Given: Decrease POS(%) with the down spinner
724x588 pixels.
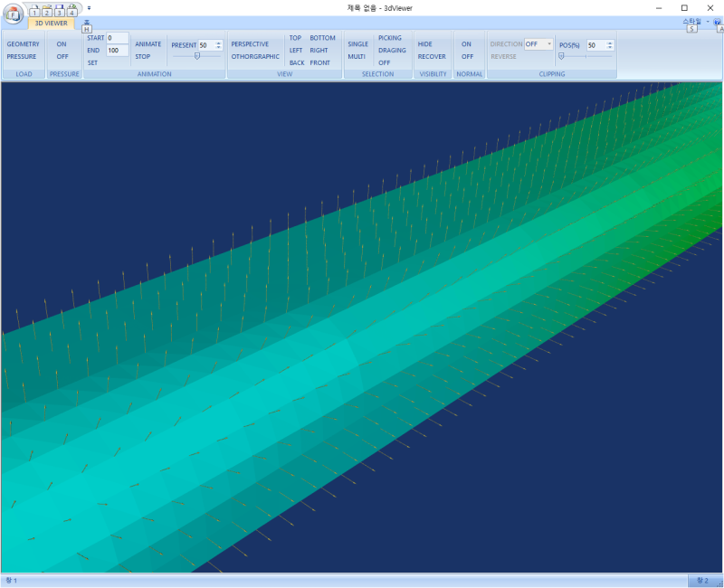Looking at the screenshot, I should click(x=610, y=47).
